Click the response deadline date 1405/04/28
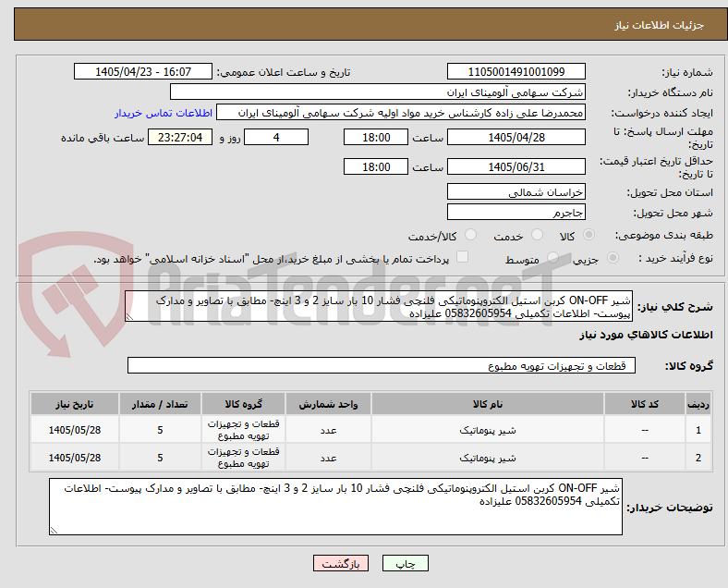 click(516, 137)
